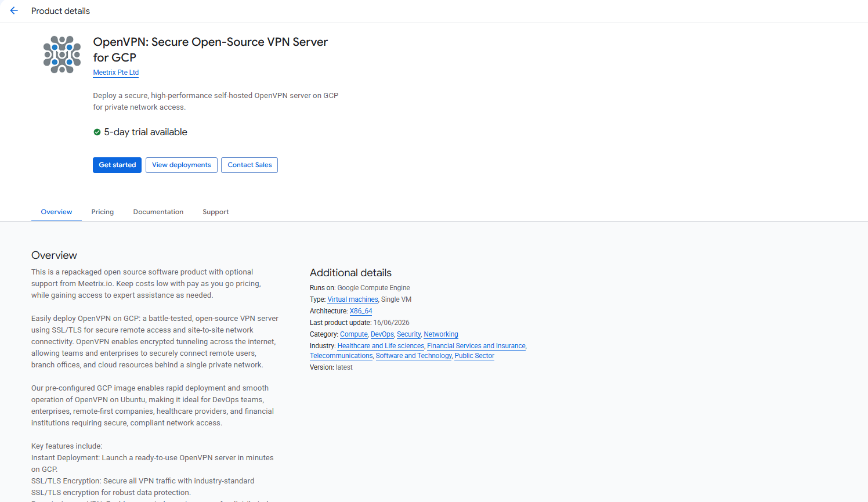
Task: Select the Security category link
Action: pyautogui.click(x=409, y=334)
